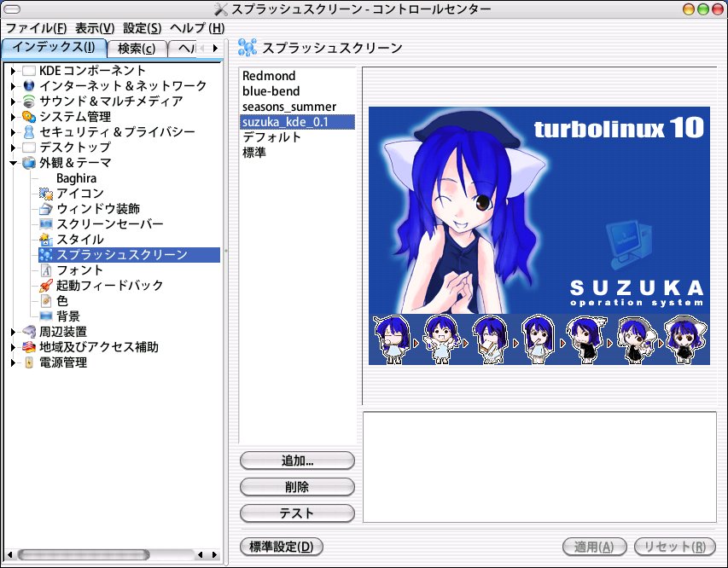Expand the 電源管理 category
This screenshot has width=728, height=568.
13,362
